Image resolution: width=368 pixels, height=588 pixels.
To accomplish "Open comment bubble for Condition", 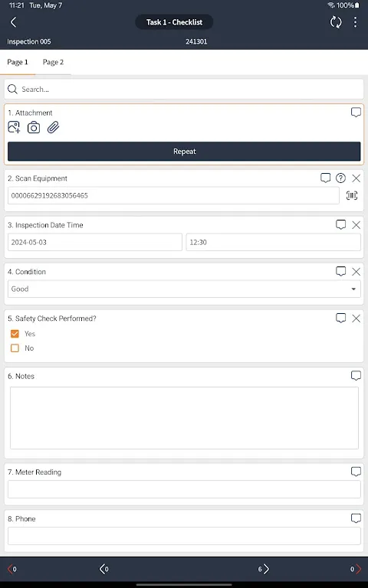I will (340, 271).
